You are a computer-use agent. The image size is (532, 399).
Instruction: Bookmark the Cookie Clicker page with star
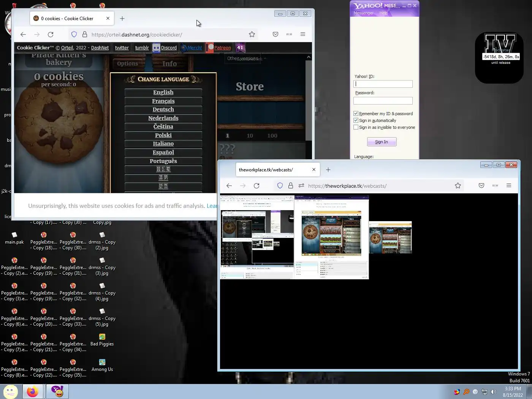click(x=252, y=35)
